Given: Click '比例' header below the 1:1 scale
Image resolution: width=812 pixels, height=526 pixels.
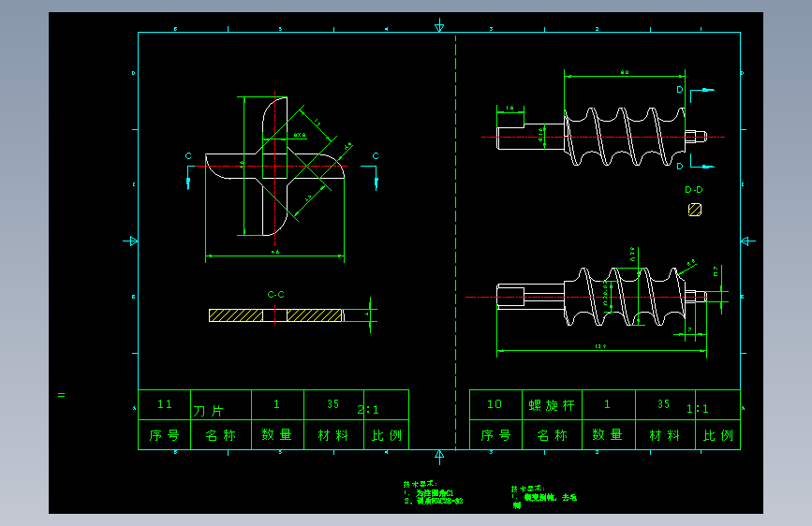Looking at the screenshot, I should [x=718, y=435].
